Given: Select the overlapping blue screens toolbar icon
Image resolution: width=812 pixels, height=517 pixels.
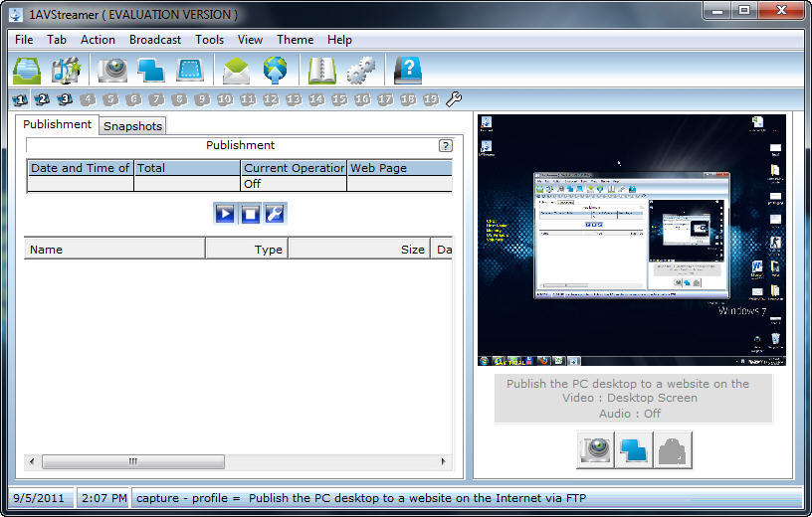Looking at the screenshot, I should tap(150, 70).
